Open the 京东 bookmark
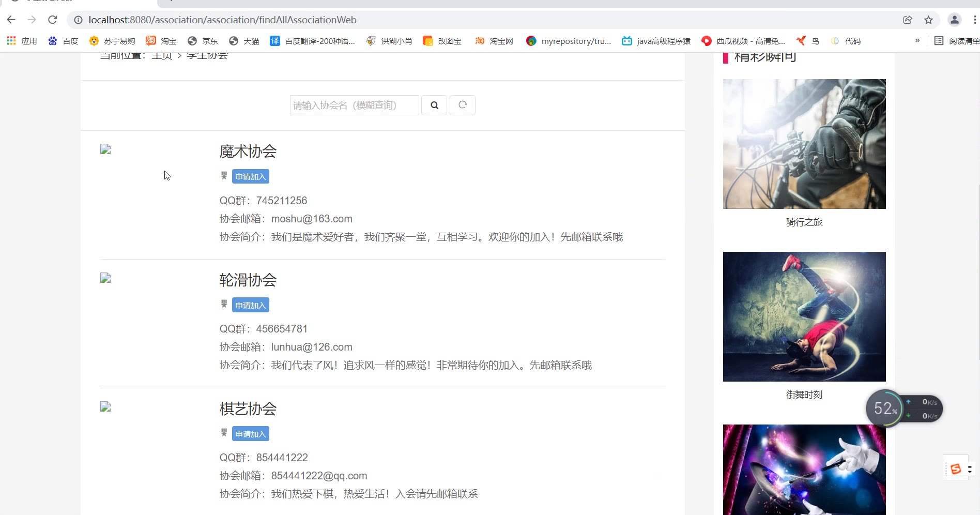 coord(203,41)
